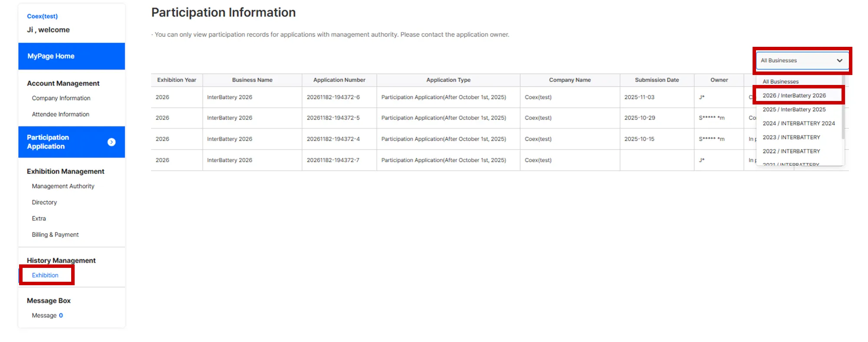Open the Extra page

coord(39,218)
